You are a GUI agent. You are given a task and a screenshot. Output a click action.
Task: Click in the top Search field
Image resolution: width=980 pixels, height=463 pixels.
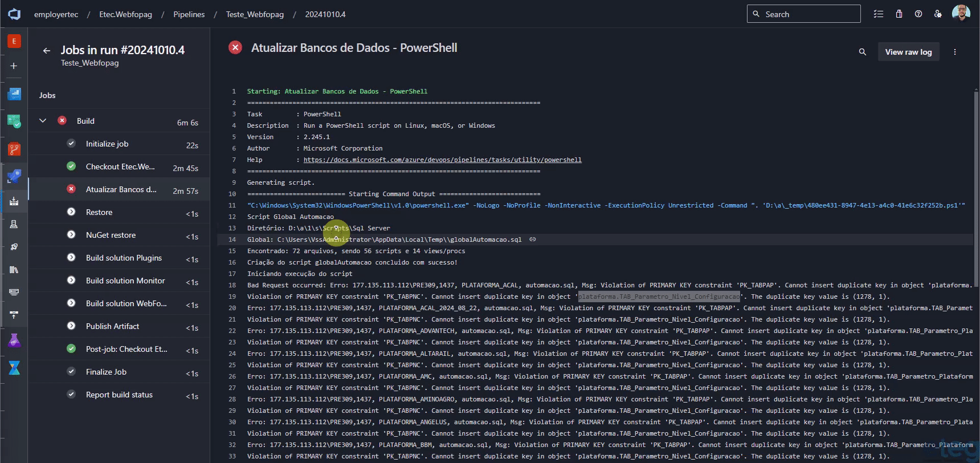point(803,14)
